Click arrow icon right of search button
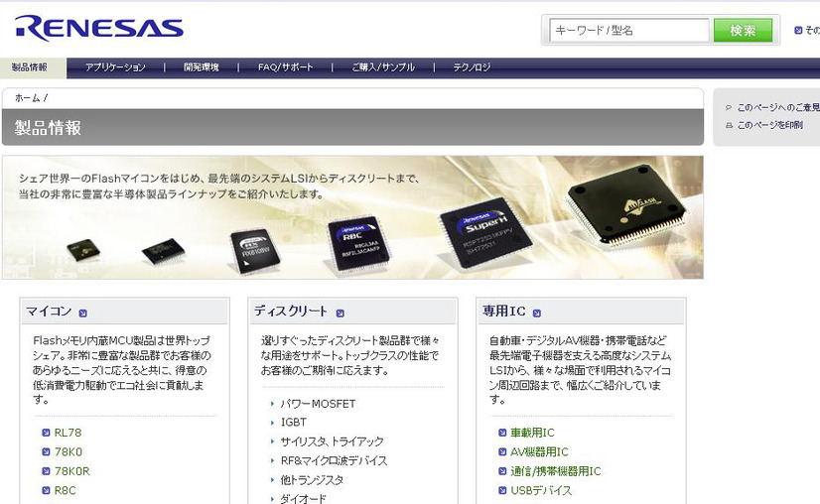 tap(798, 31)
